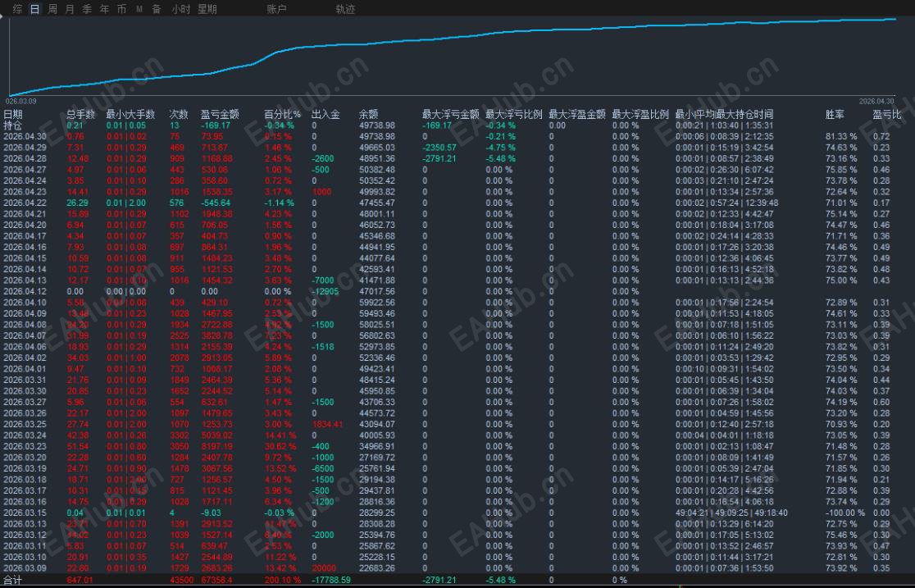The height and width of the screenshot is (588, 915).
Task: Click the 2026.04.30 label on chart axis
Action: click(876, 102)
